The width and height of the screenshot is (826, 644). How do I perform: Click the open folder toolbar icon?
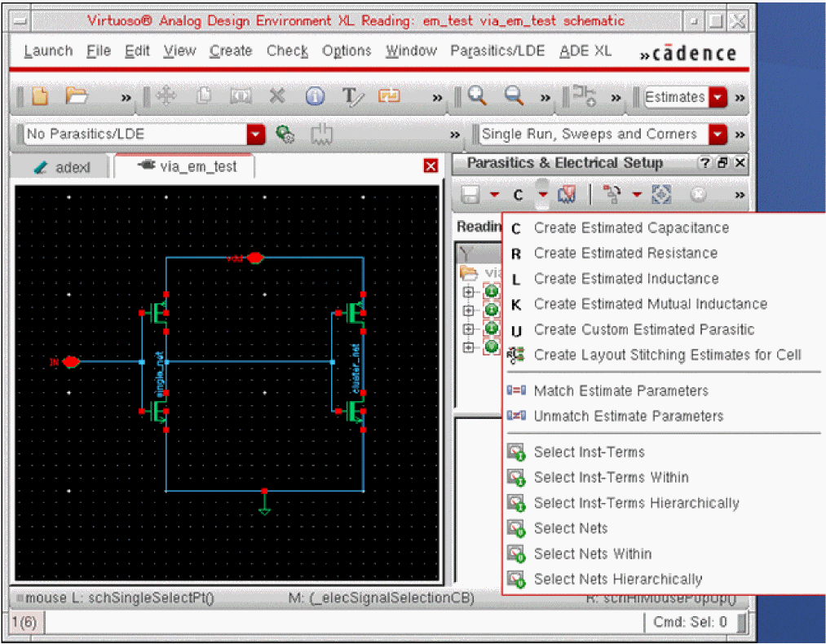[77, 97]
